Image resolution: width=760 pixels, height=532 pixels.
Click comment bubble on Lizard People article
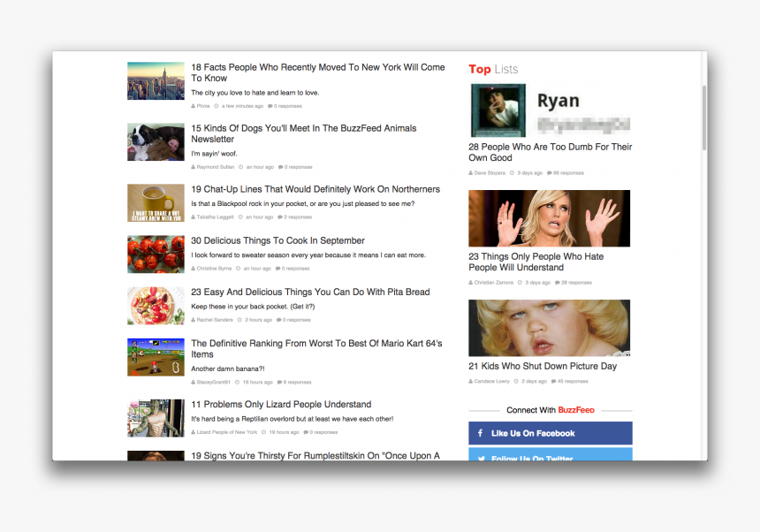(x=306, y=432)
